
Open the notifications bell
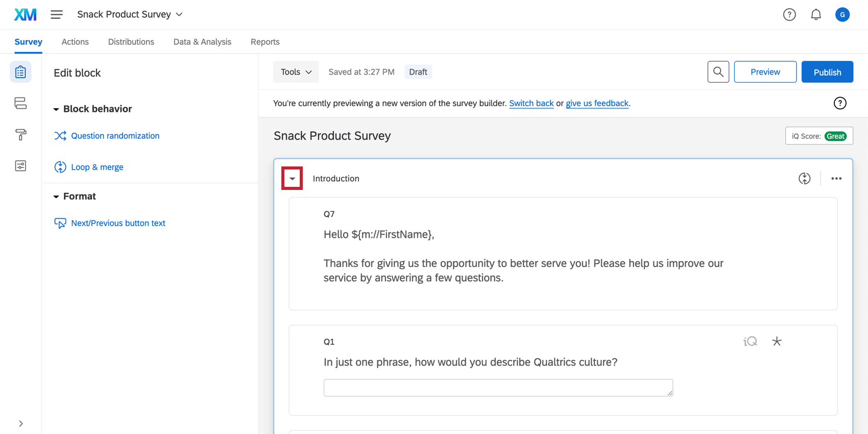(816, 15)
